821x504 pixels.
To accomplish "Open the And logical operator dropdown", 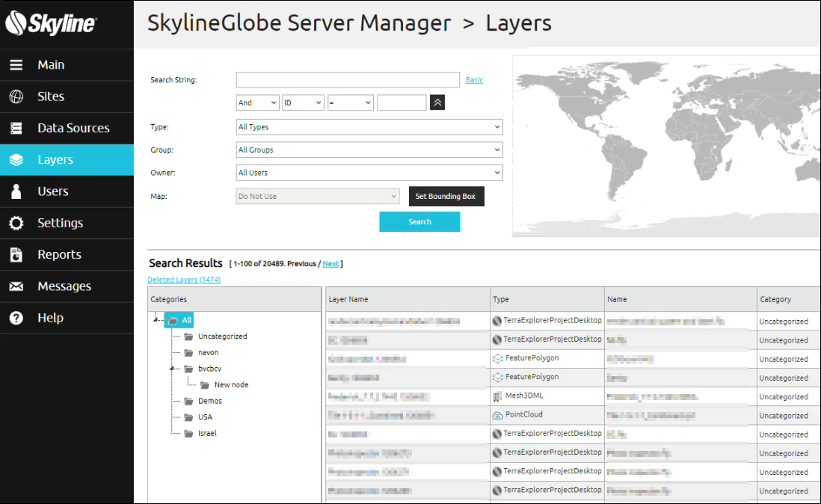I will coord(257,102).
